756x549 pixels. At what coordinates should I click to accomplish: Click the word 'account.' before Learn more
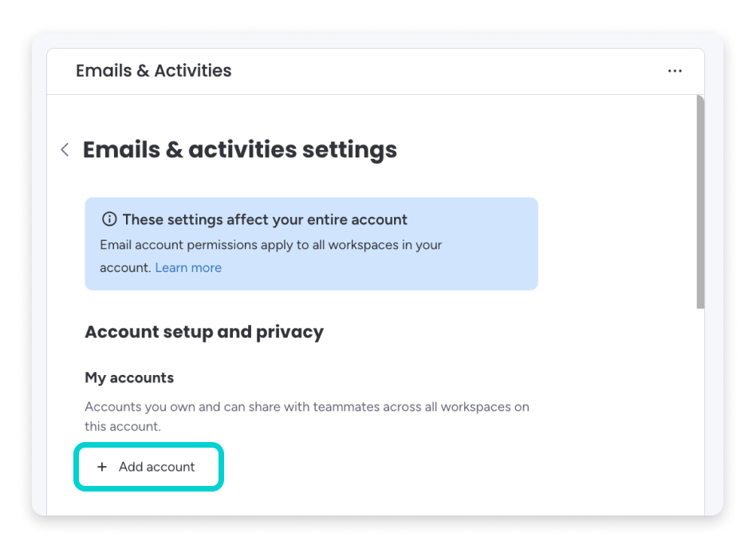click(x=125, y=267)
